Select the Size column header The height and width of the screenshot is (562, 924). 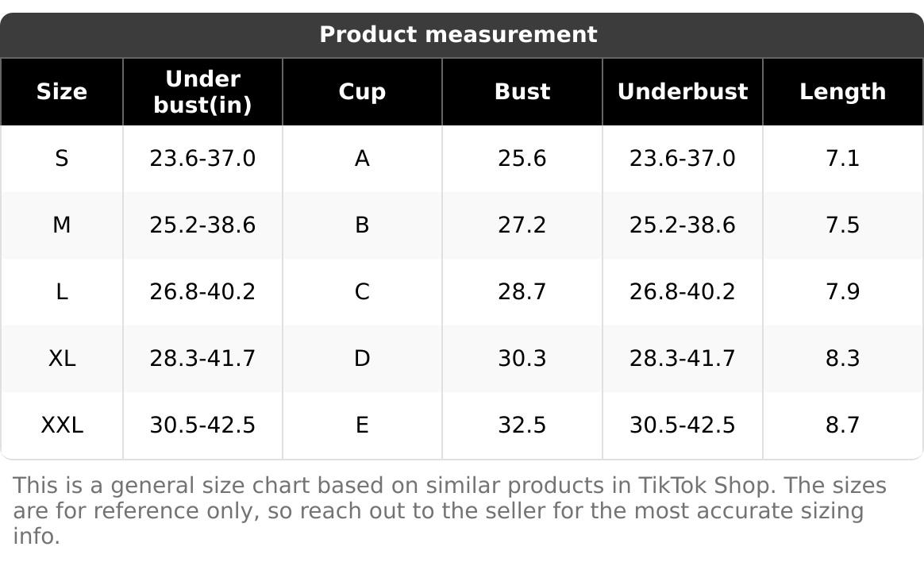(x=61, y=92)
